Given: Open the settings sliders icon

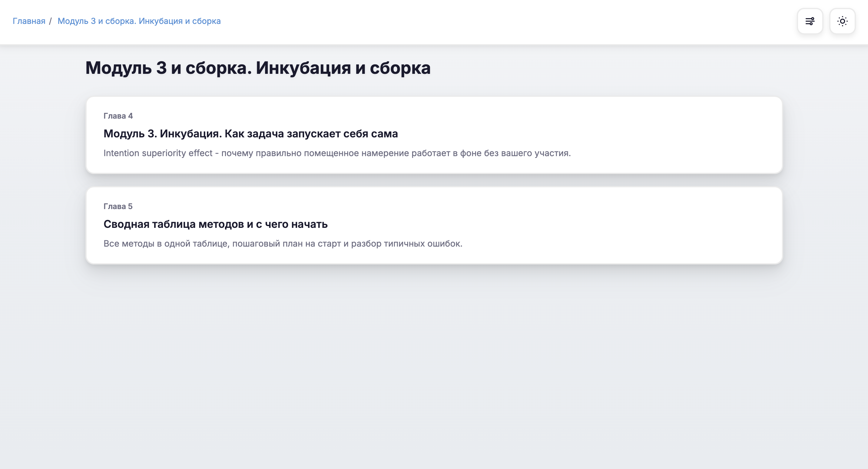Looking at the screenshot, I should coord(810,21).
